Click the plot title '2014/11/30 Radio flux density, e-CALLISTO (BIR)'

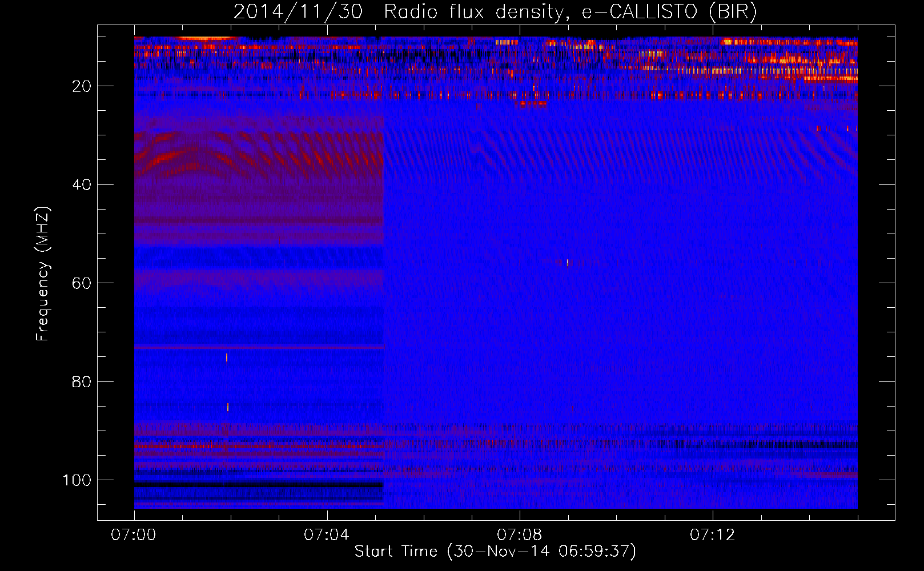pos(495,12)
